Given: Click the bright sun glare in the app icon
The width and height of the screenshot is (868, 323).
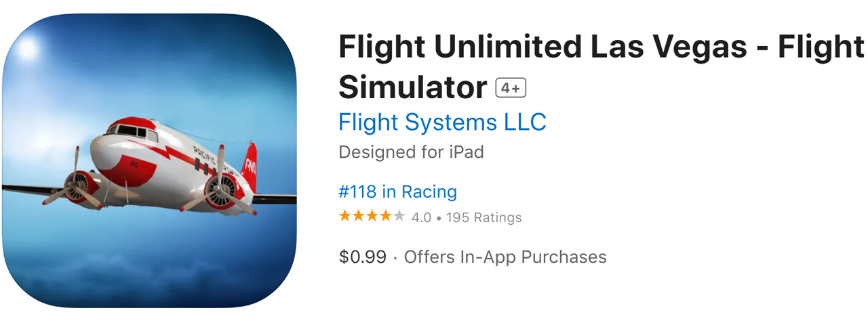Looking at the screenshot, I should pyautogui.click(x=27, y=49).
